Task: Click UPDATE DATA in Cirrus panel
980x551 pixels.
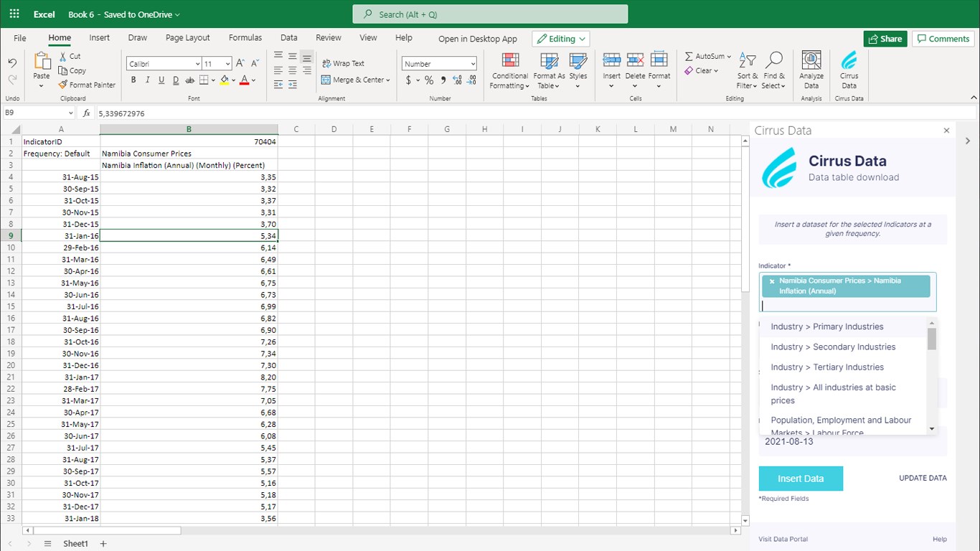Action: [923, 478]
